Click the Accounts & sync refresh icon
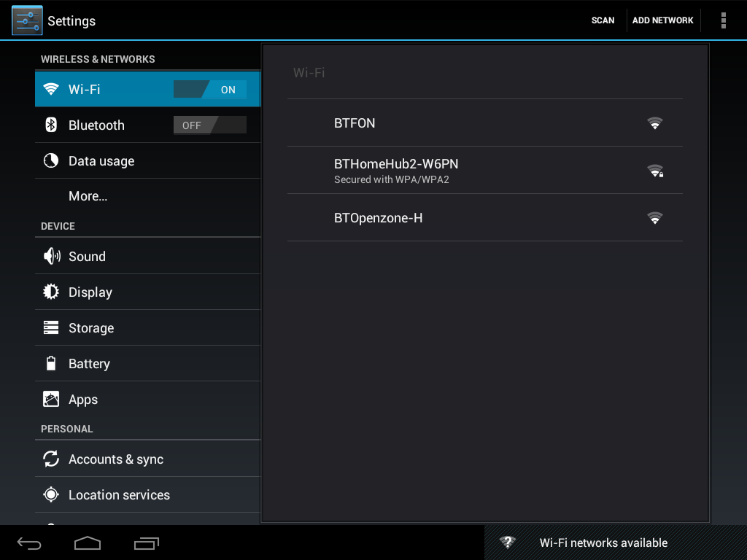The image size is (747, 560). [51, 459]
